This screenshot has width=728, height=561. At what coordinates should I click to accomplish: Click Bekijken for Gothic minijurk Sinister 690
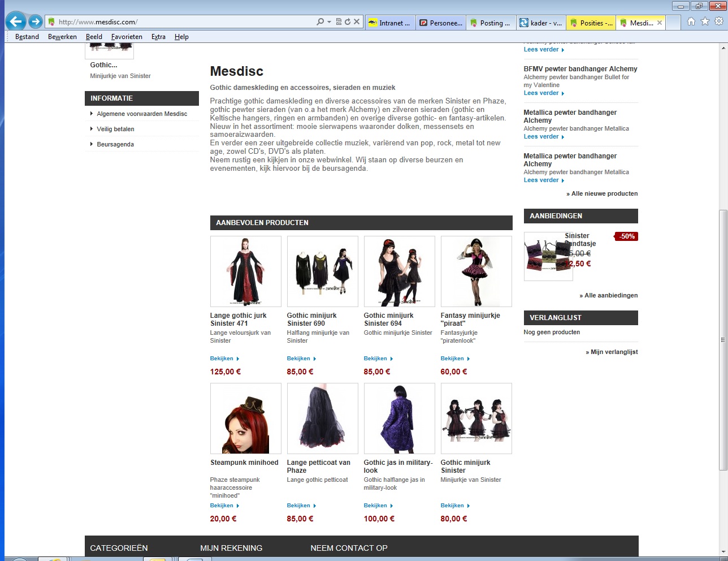pos(301,359)
